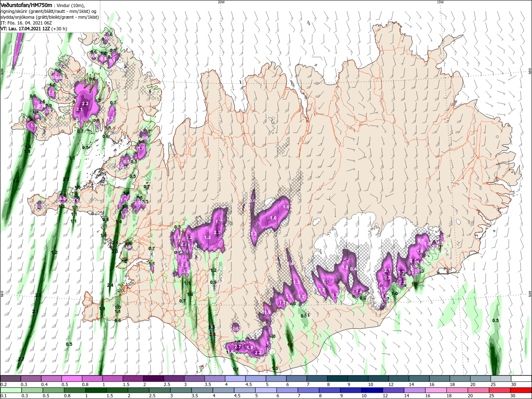This screenshot has width=532, height=399.
Task: Pick the pure red 30 swatch in the rain scale
Action: point(521,390)
